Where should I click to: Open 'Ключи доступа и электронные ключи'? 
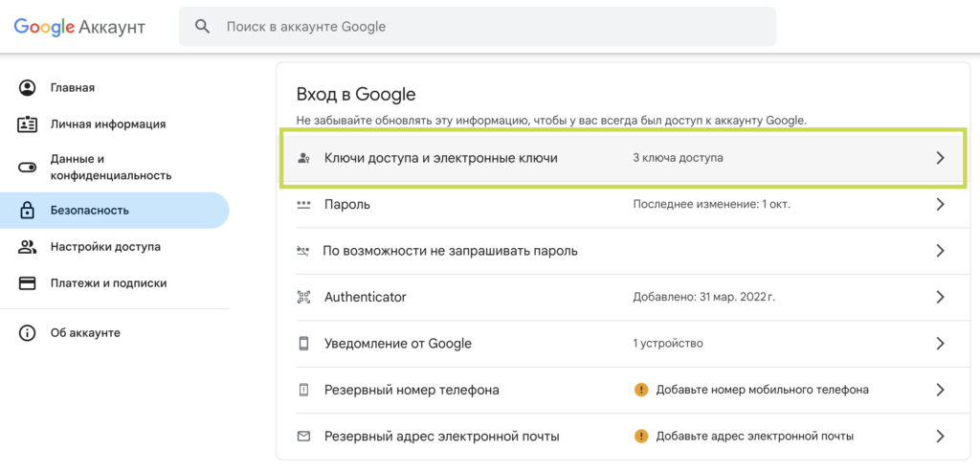[623, 158]
